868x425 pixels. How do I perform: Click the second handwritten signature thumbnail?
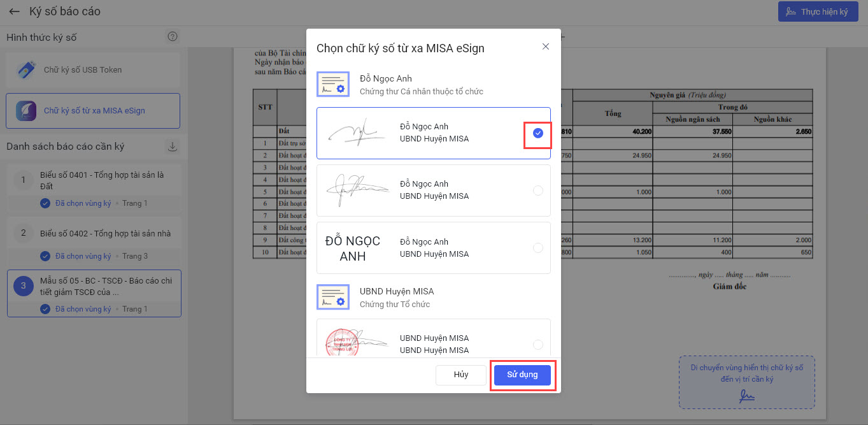tap(357, 190)
